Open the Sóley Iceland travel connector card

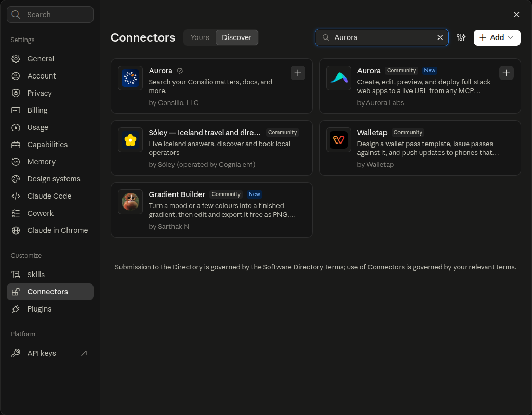coord(212,148)
